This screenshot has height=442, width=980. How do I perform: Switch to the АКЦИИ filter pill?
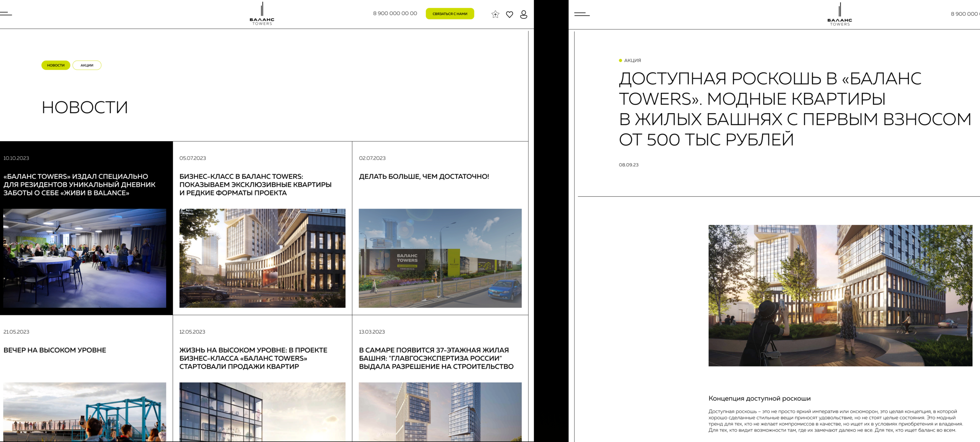coord(87,65)
